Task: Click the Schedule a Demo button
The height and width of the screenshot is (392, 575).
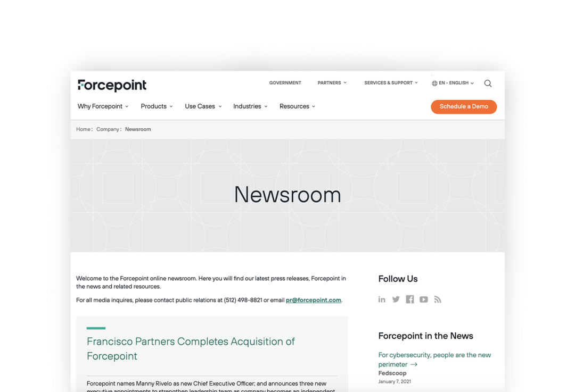Action: coord(464,106)
